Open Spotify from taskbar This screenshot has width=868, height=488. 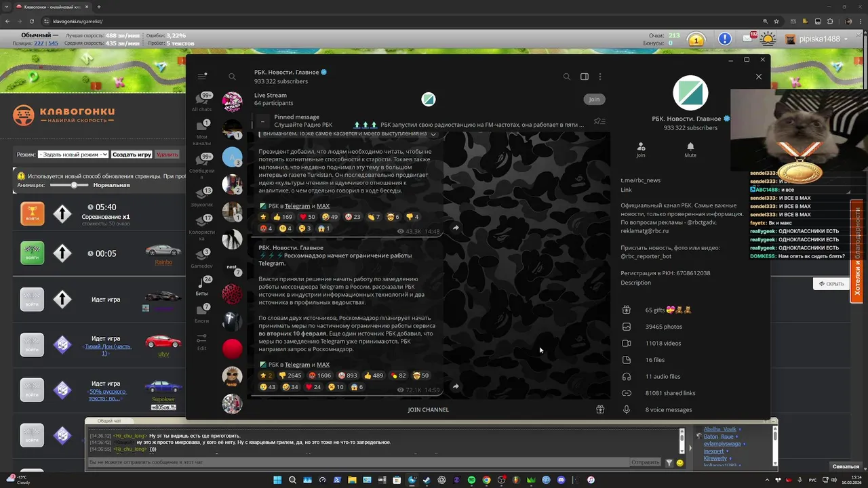coord(471,480)
